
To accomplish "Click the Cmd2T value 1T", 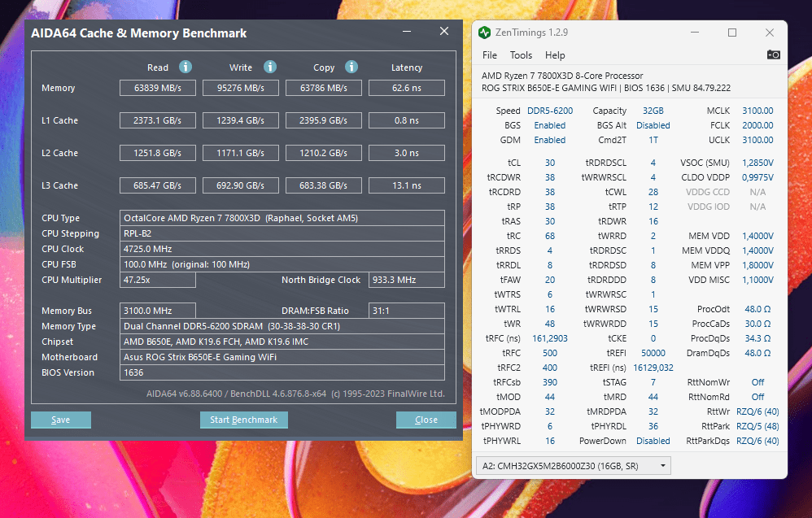I will 653,140.
